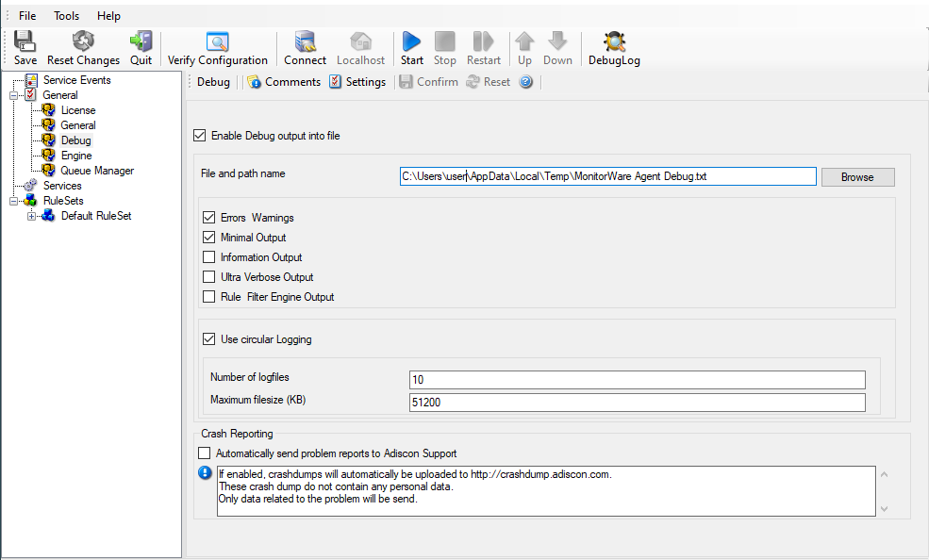Click the Connect toolbar icon

click(305, 42)
